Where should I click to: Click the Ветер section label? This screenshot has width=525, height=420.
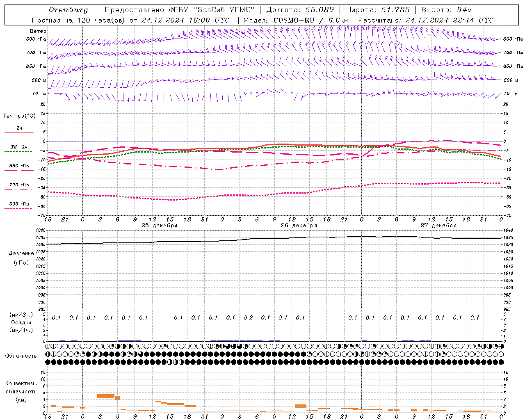tap(38, 31)
